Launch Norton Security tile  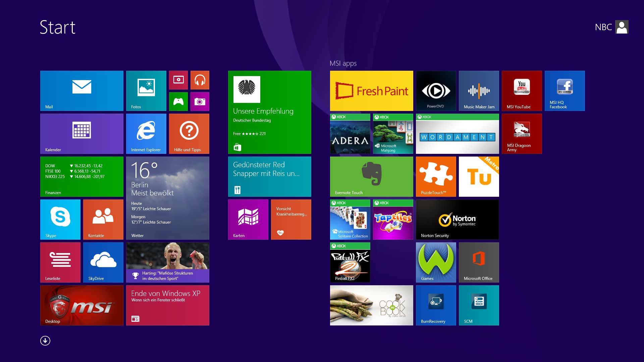pos(457,219)
